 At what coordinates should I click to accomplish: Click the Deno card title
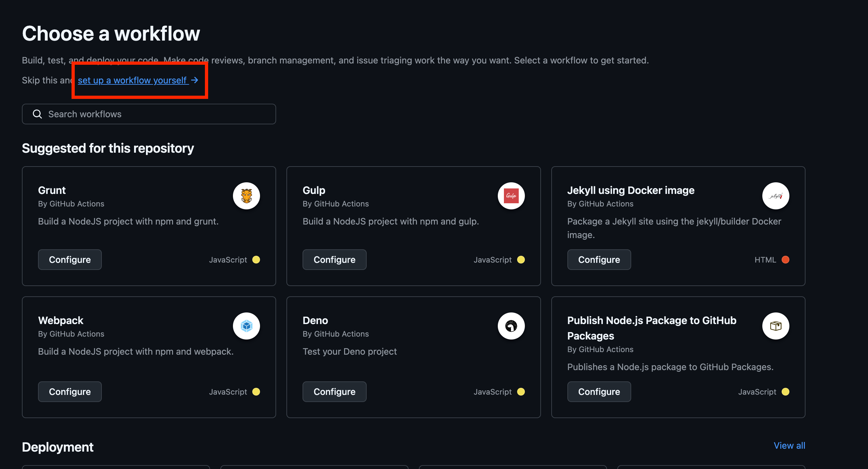click(x=315, y=321)
